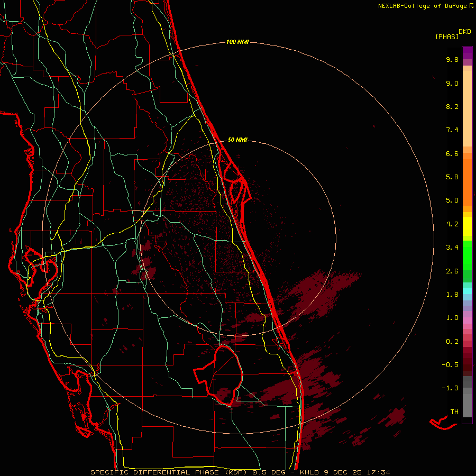Select the 1.0 scale label
The image size is (476, 476).
click(x=452, y=318)
